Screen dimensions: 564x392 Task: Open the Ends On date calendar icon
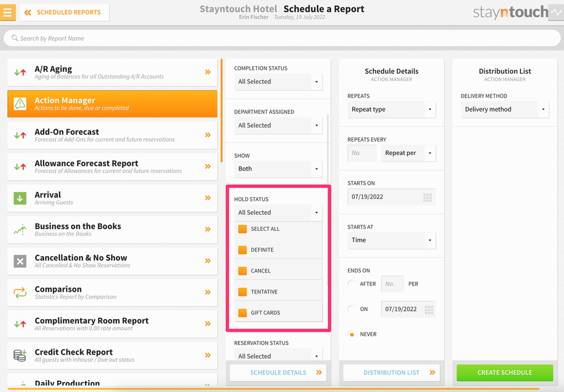[x=429, y=310]
